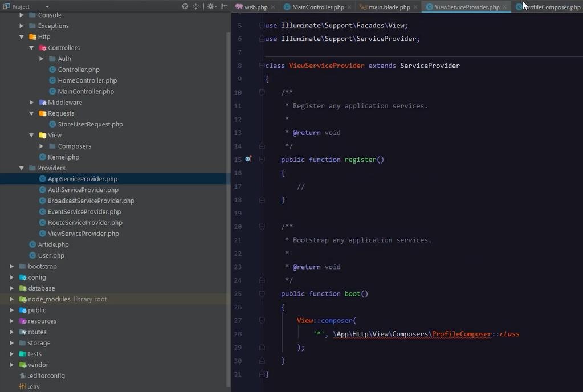583x392 pixels.
Task: Expand the Middleware folder
Action: click(32, 103)
